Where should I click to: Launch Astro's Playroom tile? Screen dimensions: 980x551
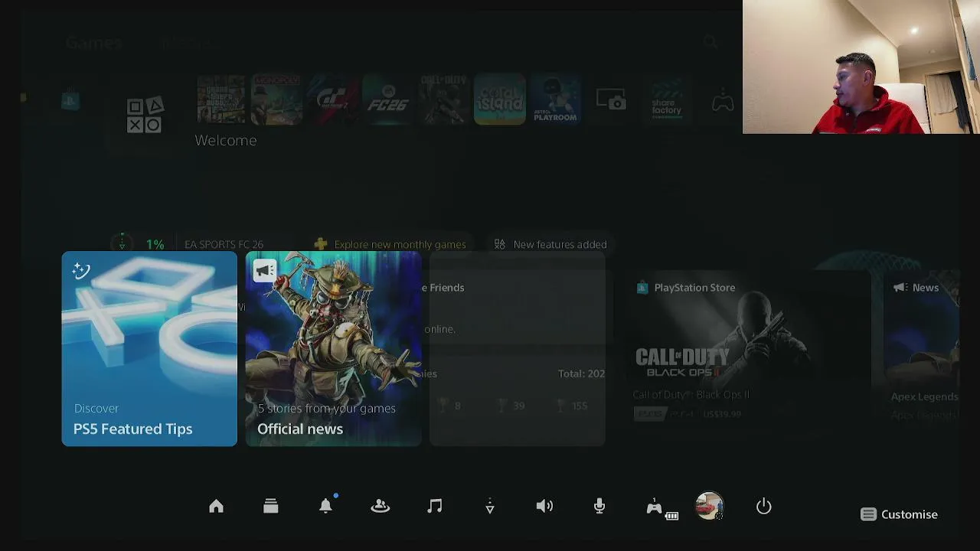(x=556, y=99)
